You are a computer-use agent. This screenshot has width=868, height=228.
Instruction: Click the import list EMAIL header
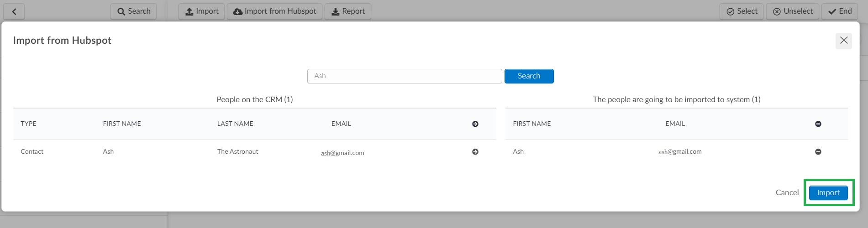pos(675,124)
